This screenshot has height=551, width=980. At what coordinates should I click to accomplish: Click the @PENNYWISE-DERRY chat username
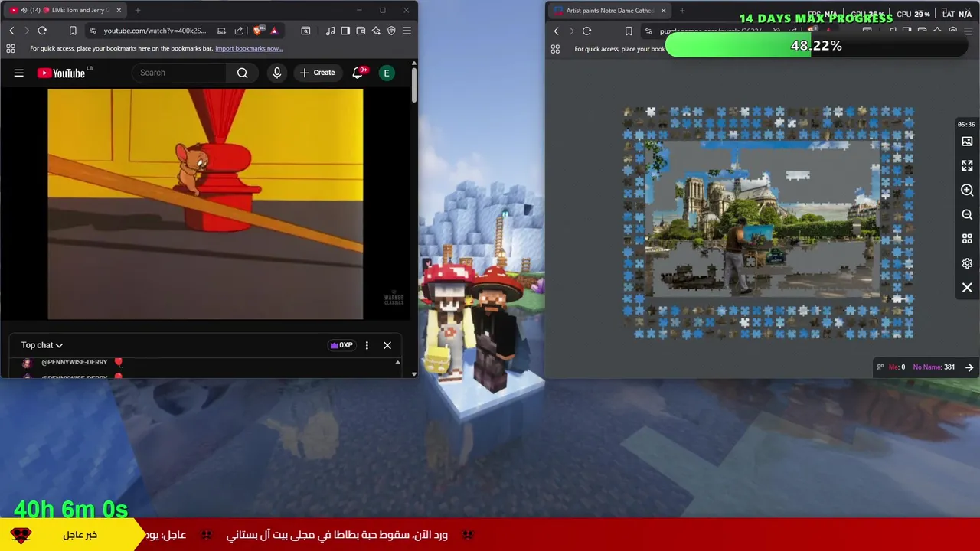[x=74, y=362]
